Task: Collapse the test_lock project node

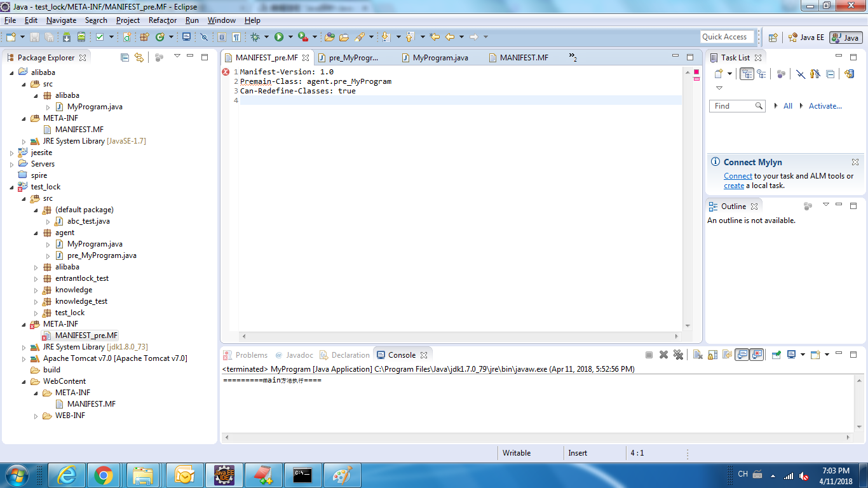Action: 12,187
